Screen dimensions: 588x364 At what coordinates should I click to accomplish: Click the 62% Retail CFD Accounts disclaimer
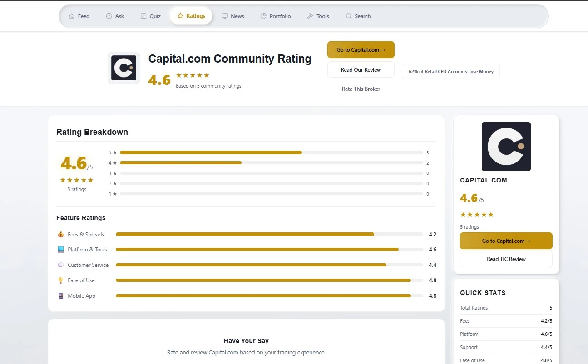pyautogui.click(x=451, y=72)
